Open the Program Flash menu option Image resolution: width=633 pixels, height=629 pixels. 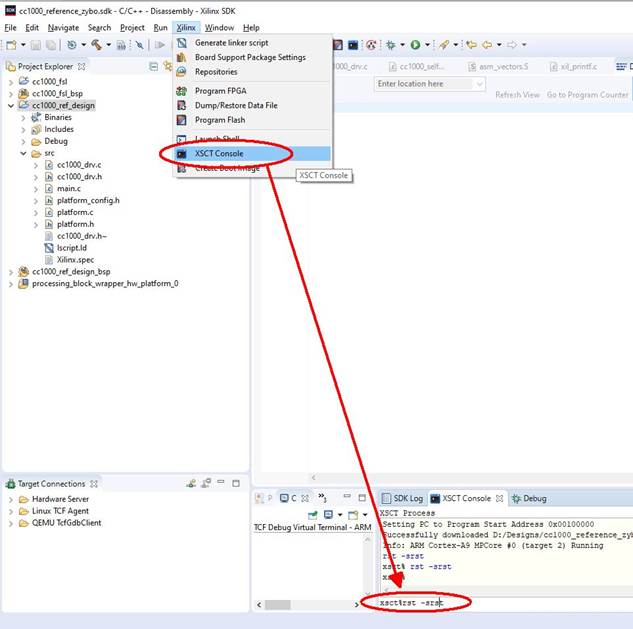click(x=220, y=120)
